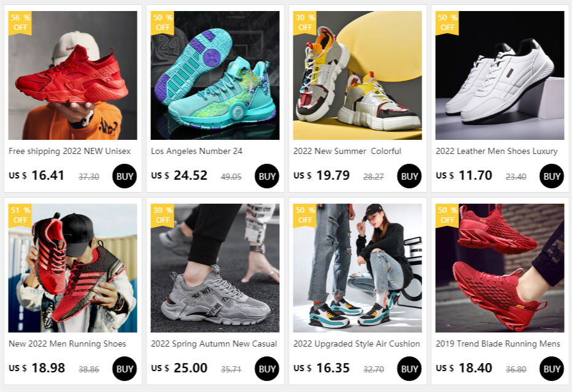572x392 pixels.
Task: Open '2022 Leather Men Shoes Luxury' title link
Action: [497, 151]
